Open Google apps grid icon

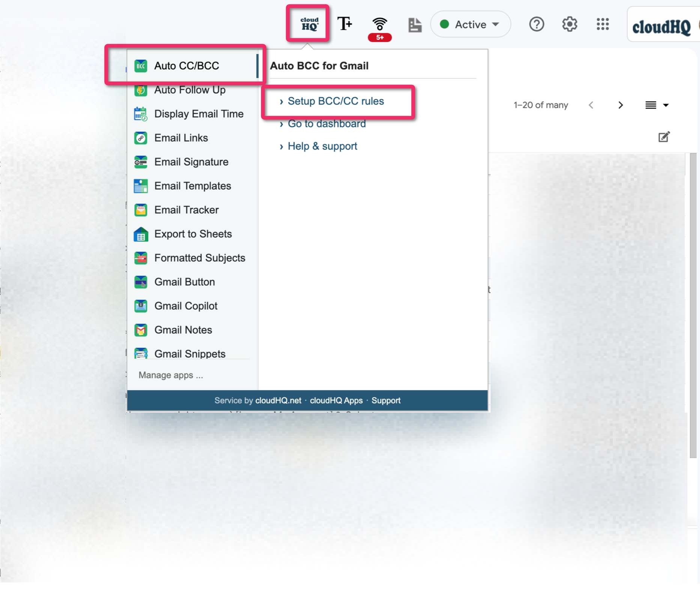click(602, 24)
